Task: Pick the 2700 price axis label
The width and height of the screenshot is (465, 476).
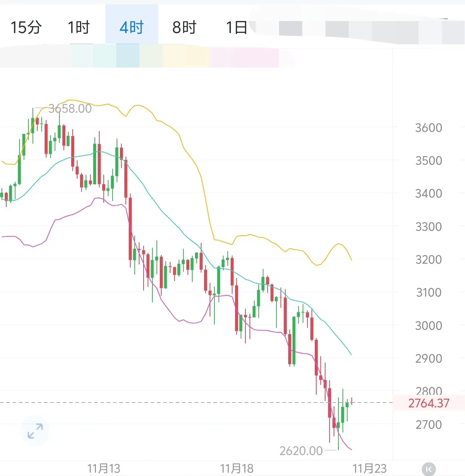Action: pos(428,425)
